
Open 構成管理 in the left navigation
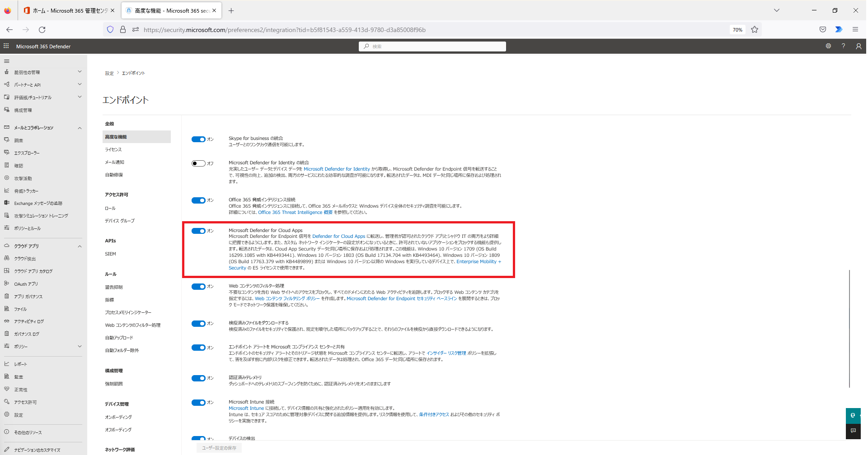(x=23, y=110)
